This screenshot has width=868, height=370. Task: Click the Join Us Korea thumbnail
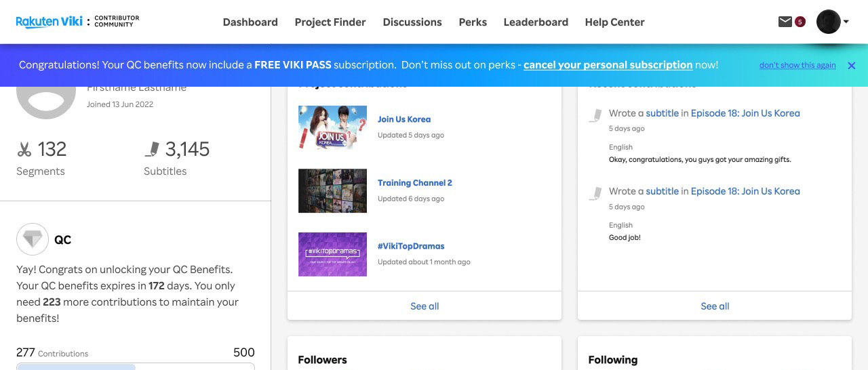(332, 127)
